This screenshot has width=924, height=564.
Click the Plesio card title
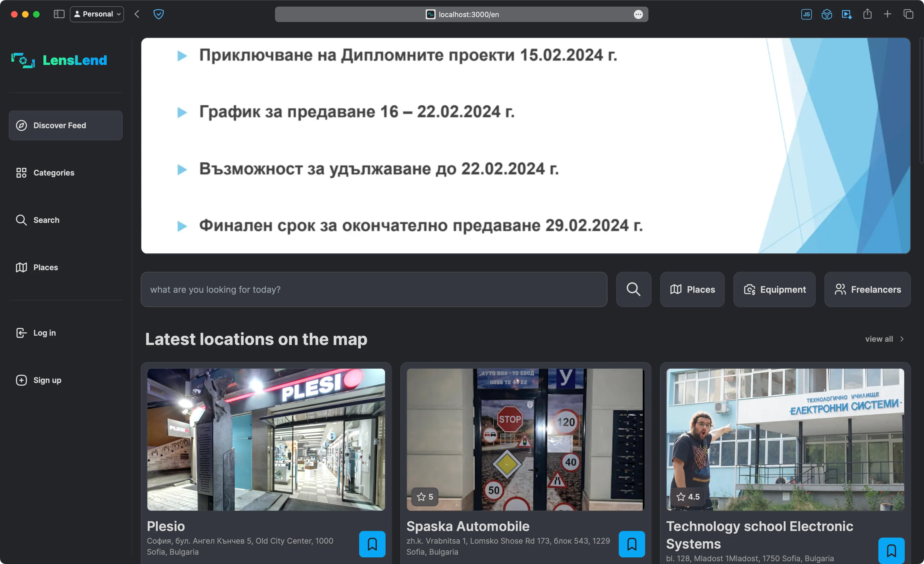tap(166, 526)
